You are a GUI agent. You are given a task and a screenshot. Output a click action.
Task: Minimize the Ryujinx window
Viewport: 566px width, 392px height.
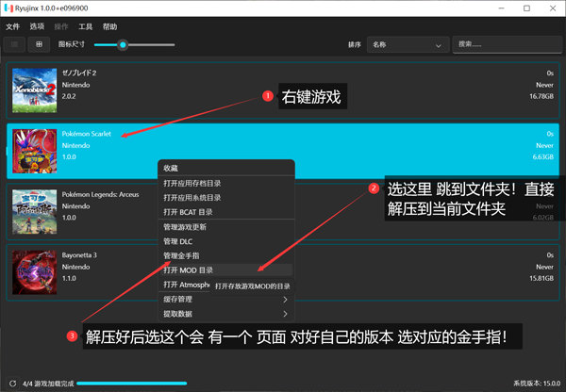[501, 8]
